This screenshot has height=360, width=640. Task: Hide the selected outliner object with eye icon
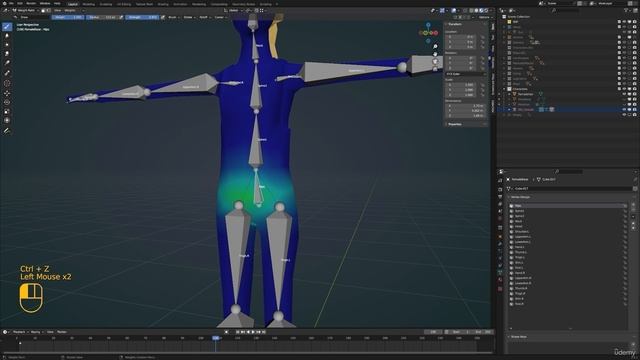(x=624, y=109)
